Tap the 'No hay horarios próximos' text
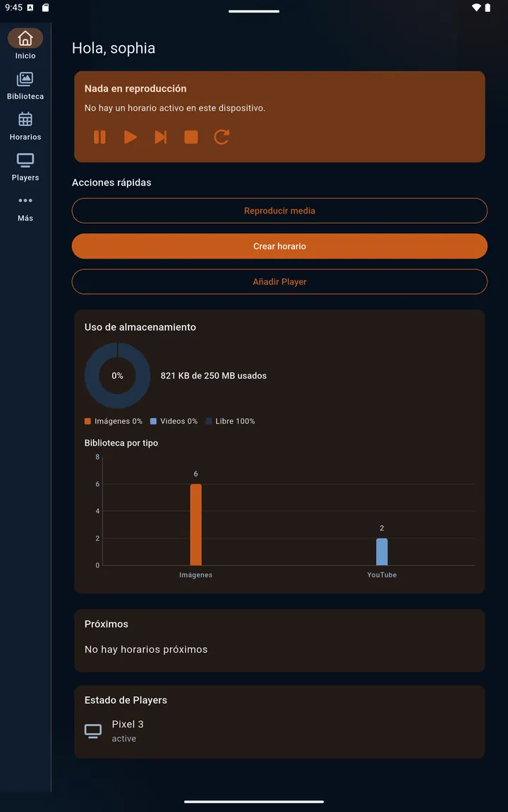 click(x=146, y=649)
